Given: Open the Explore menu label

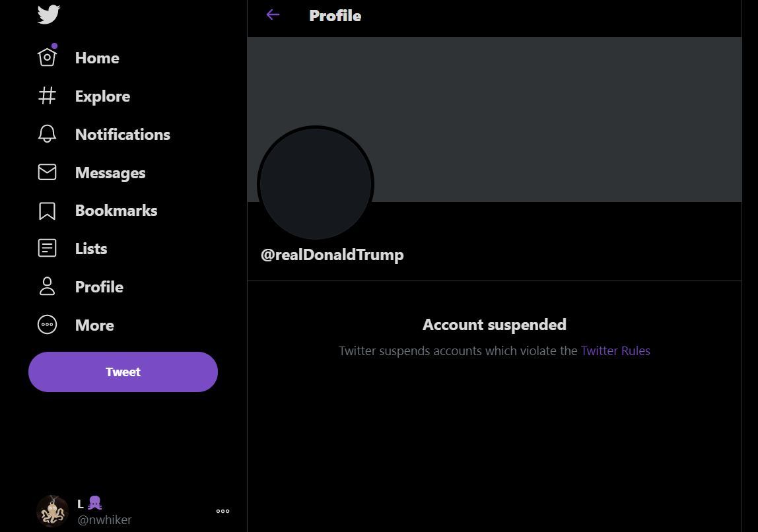Looking at the screenshot, I should (x=102, y=96).
